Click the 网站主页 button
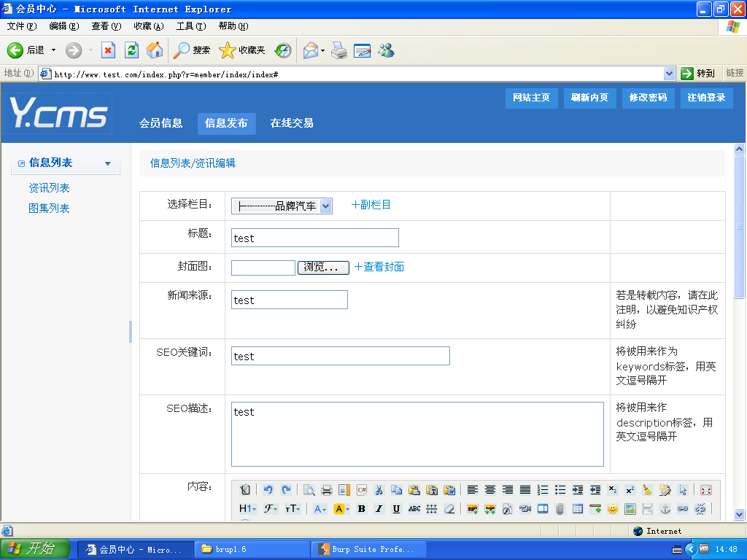The image size is (747, 560). point(531,98)
